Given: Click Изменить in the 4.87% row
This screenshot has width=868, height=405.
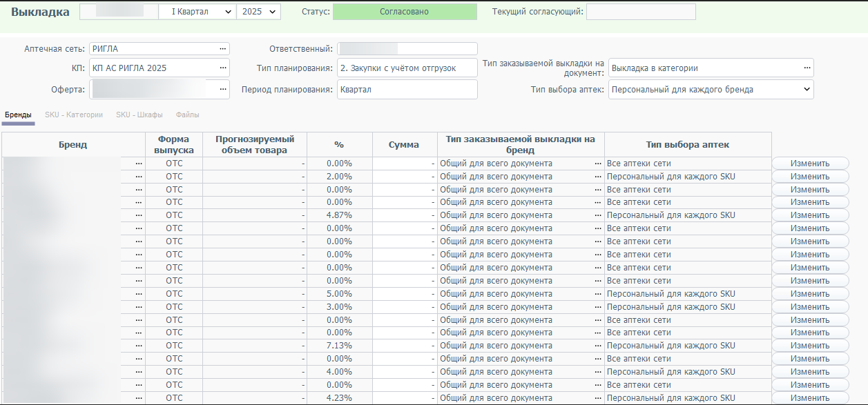Looking at the screenshot, I should 810,215.
